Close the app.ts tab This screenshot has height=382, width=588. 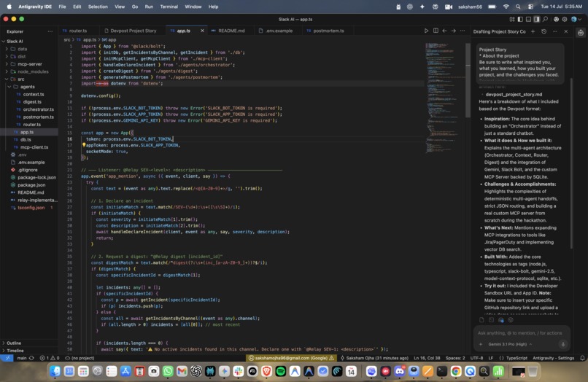coord(202,31)
